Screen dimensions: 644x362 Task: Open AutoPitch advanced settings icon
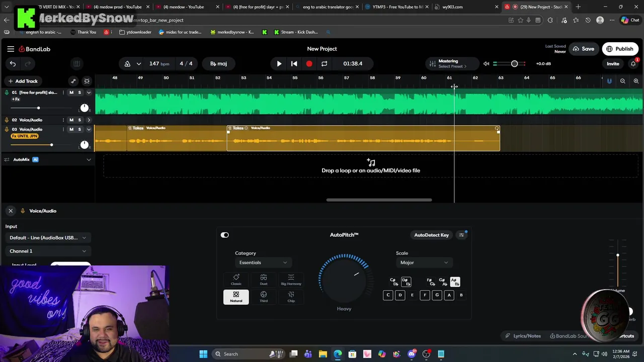click(461, 235)
